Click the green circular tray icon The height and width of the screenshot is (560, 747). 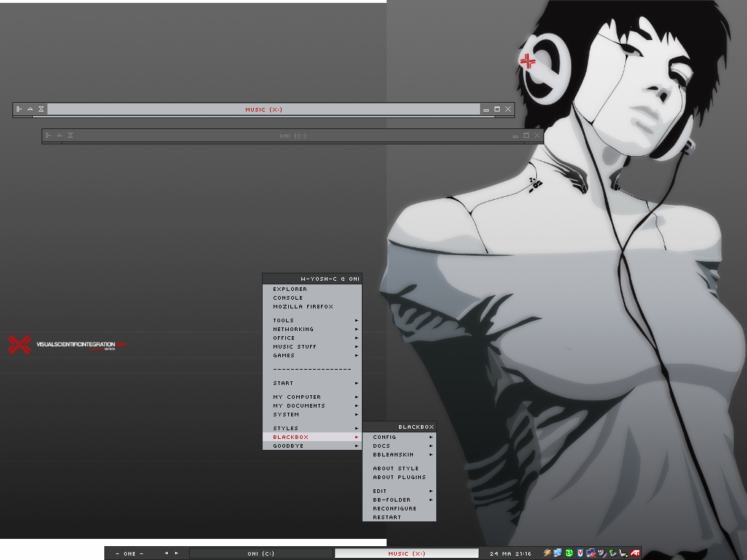[x=569, y=553]
